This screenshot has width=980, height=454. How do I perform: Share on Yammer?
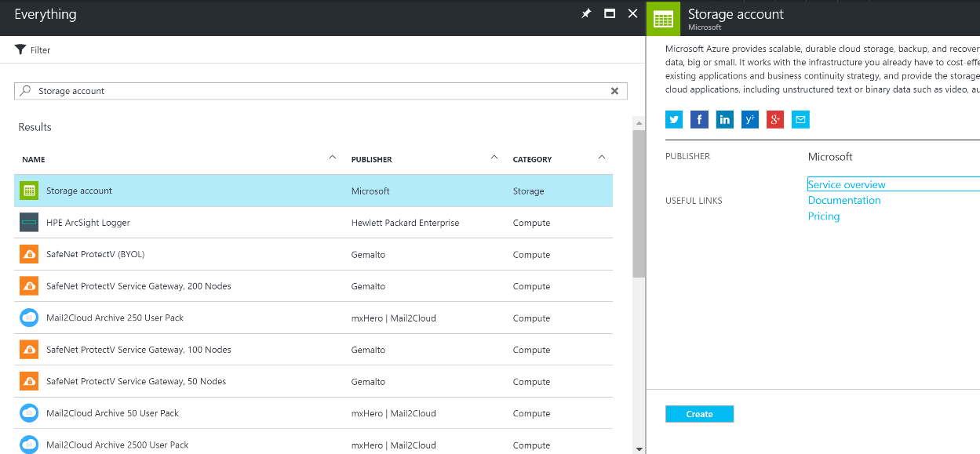click(x=750, y=119)
